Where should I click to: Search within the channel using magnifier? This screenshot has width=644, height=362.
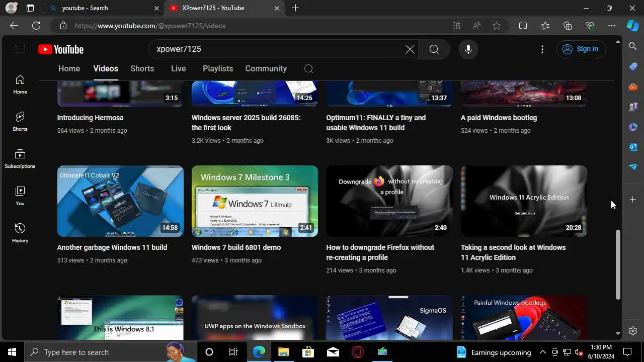coord(309,69)
